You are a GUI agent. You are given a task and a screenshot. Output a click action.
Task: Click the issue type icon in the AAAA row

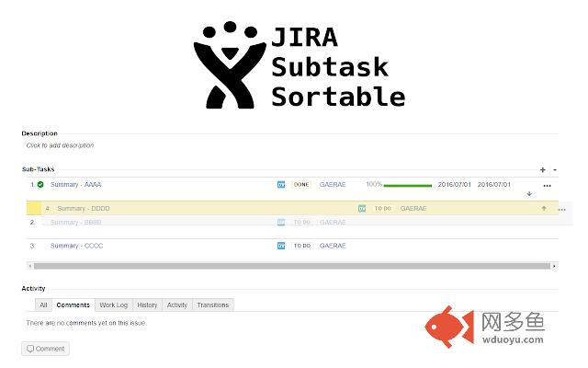281,185
